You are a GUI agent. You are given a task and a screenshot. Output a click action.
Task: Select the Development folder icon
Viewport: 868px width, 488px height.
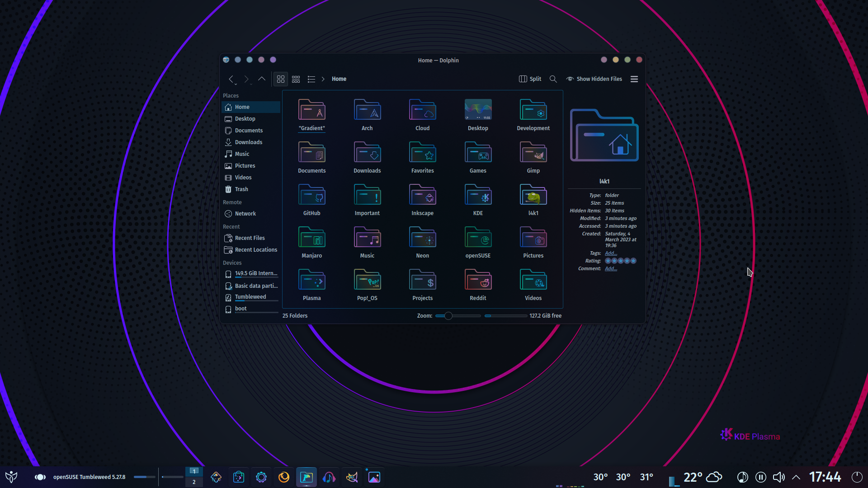[533, 110]
